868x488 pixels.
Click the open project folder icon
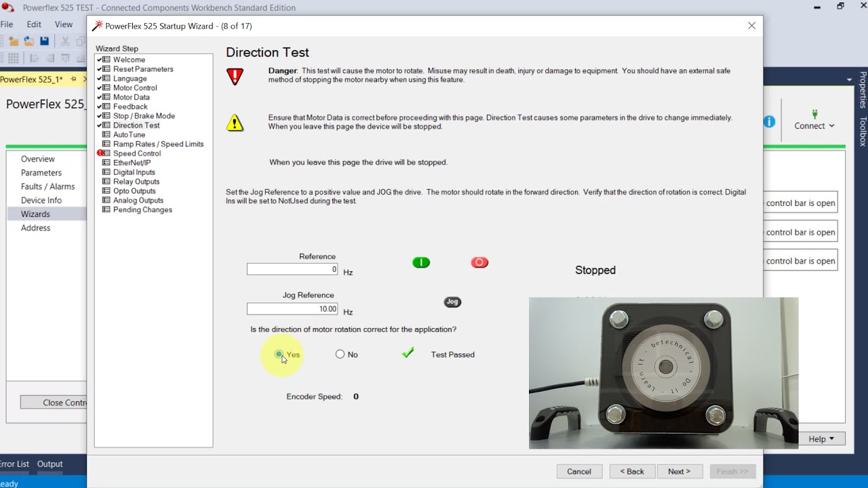(29, 41)
